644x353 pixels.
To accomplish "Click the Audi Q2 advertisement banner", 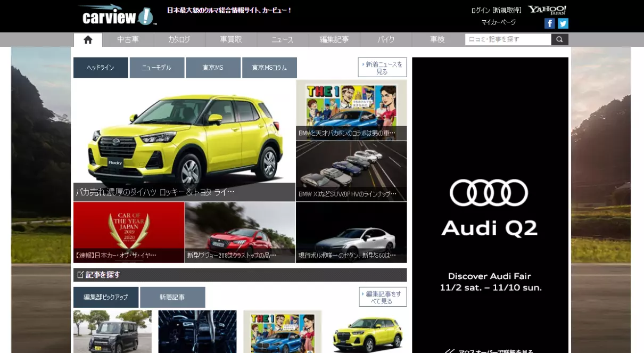I will [490, 205].
